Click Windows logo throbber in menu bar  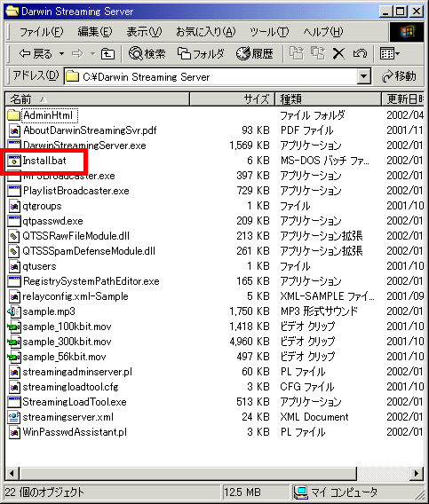point(407,32)
